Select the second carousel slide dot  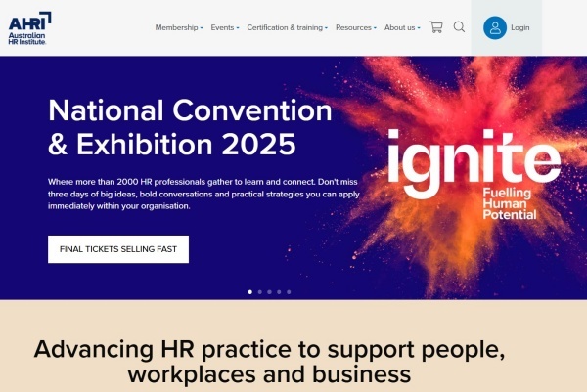(260, 292)
